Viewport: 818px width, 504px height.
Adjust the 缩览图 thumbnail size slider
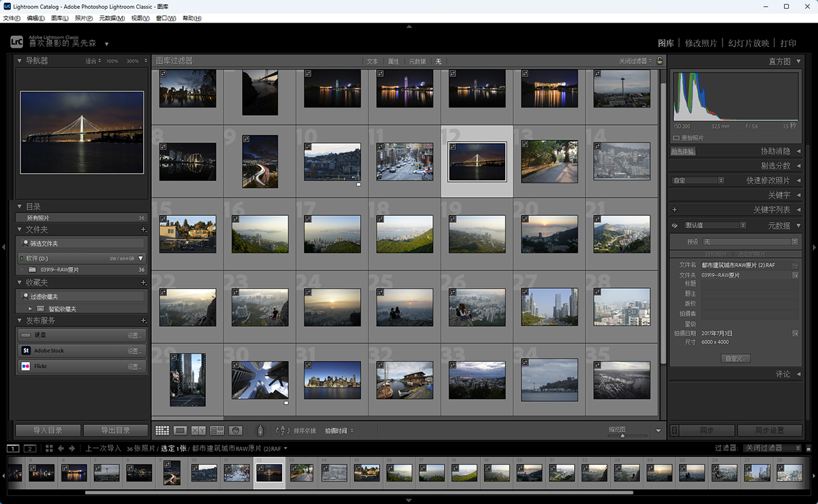pyautogui.click(x=622, y=435)
